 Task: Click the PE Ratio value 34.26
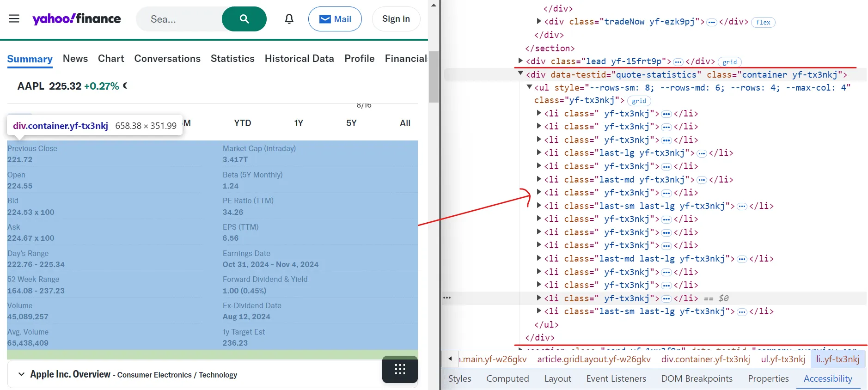(x=233, y=213)
